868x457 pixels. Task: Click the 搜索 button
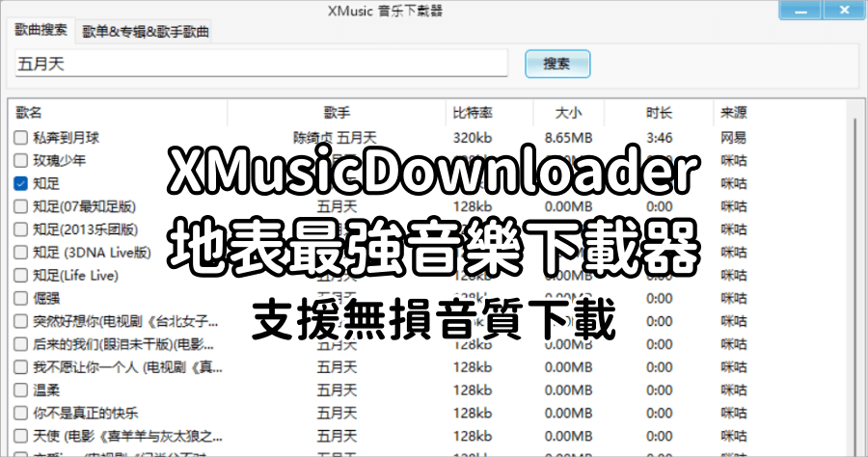[556, 65]
